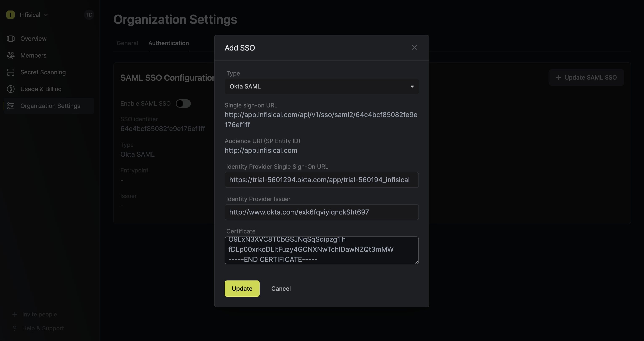The height and width of the screenshot is (341, 644).
Task: Click the Cancel button
Action: [281, 288]
